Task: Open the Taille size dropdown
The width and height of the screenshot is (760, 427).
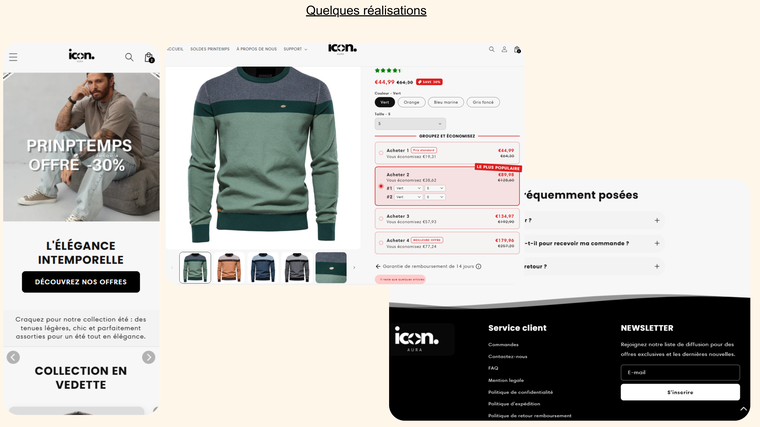Action: coord(410,124)
